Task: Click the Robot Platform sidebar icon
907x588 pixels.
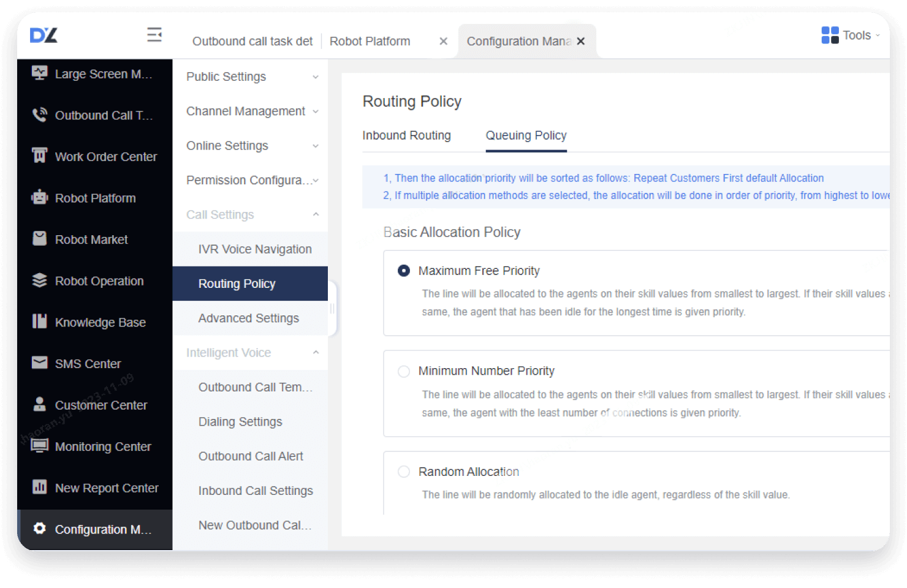Action: [x=39, y=197]
